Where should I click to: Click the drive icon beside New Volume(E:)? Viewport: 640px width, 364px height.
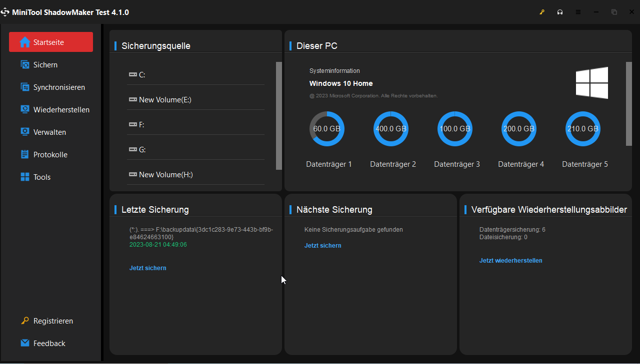132,100
